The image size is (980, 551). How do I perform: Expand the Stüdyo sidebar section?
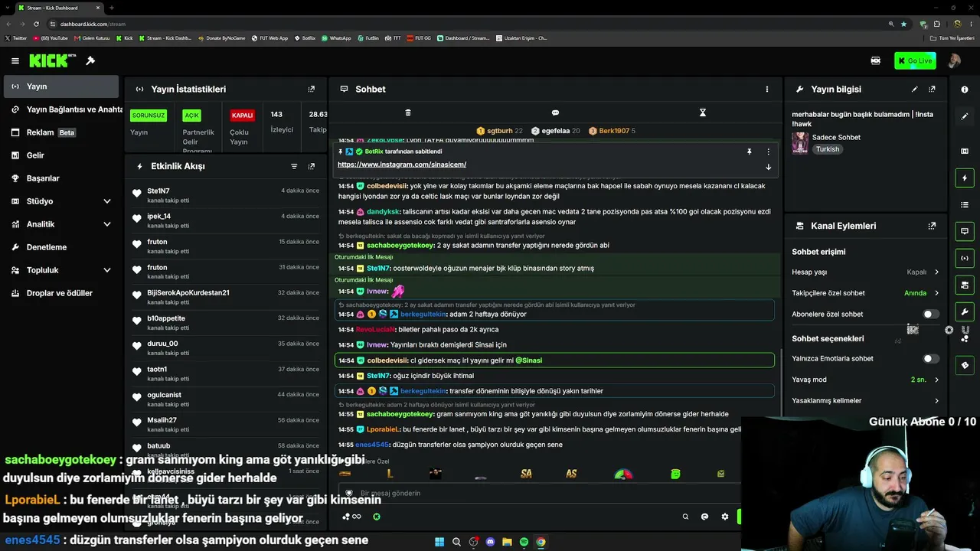click(x=61, y=201)
